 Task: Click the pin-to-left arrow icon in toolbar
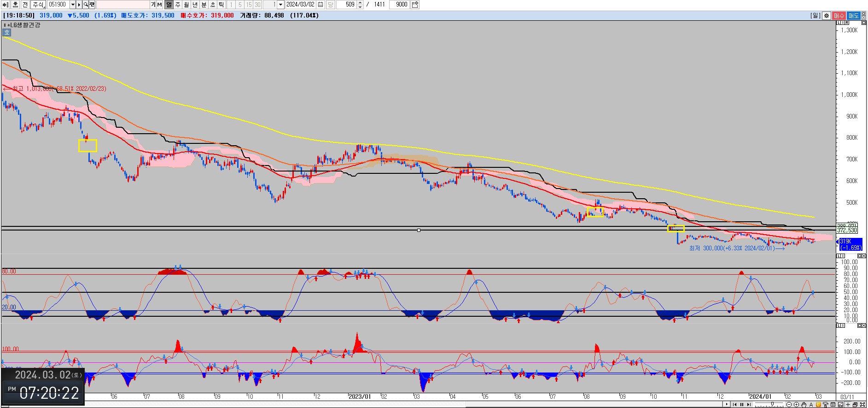[x=6, y=5]
